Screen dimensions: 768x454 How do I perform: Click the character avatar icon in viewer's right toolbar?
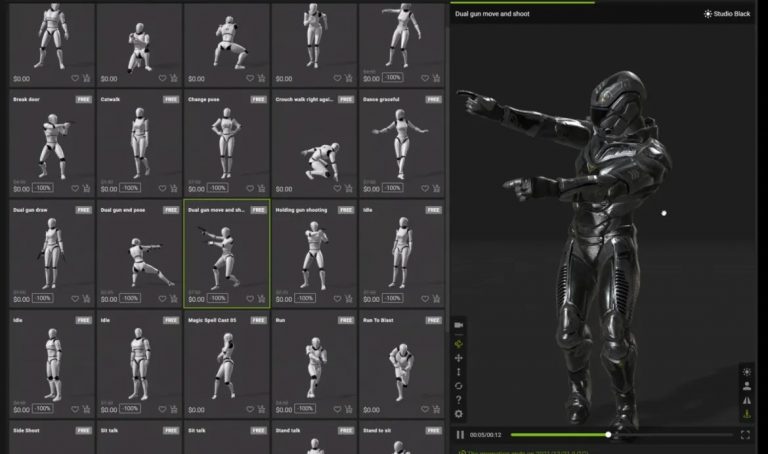[x=747, y=386]
